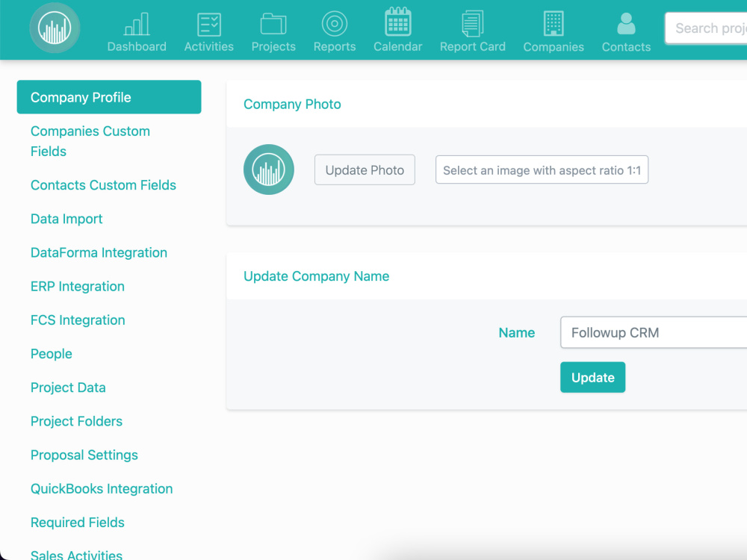Click the Update Photo button
Viewport: 747px width, 560px height.
pyautogui.click(x=365, y=170)
